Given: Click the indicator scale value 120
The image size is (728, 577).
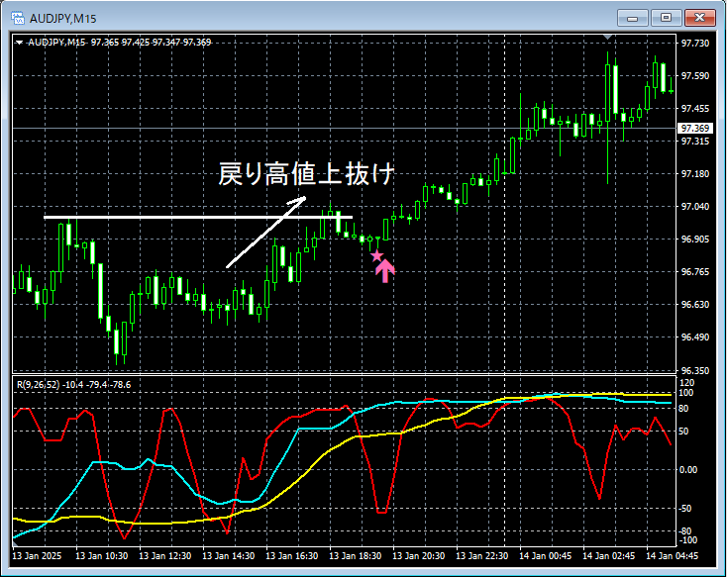Looking at the screenshot, I should (686, 383).
